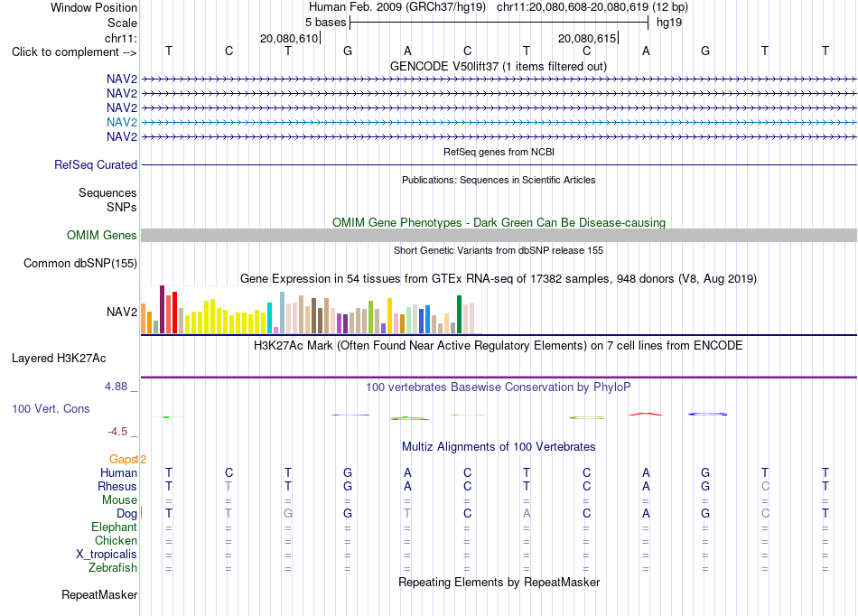The width and height of the screenshot is (858, 616).
Task: Select the Dog alignment row label
Action: (x=126, y=514)
